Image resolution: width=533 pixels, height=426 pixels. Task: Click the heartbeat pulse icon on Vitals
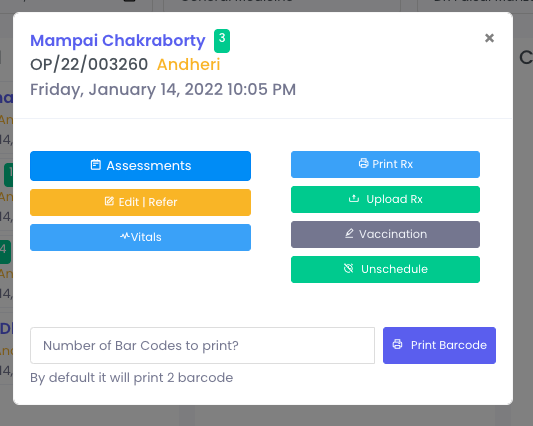click(125, 236)
